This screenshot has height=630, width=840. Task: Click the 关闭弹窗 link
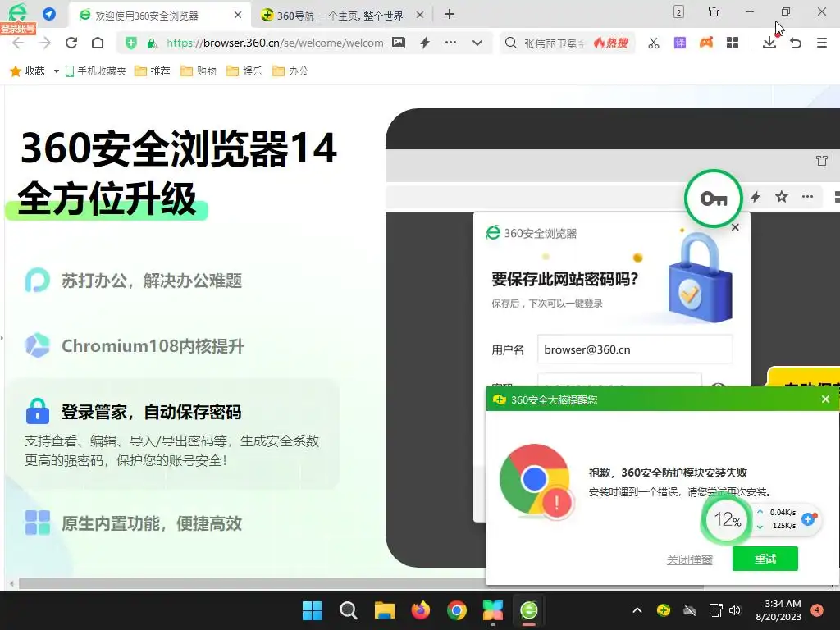point(689,559)
